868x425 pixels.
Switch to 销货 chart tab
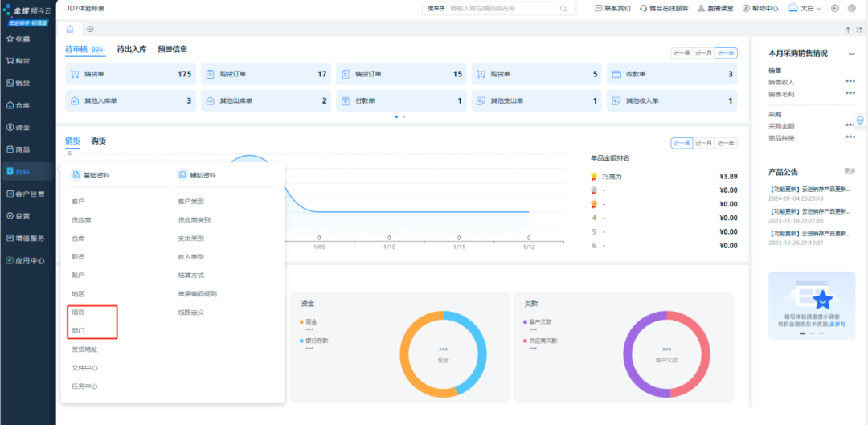(x=72, y=141)
